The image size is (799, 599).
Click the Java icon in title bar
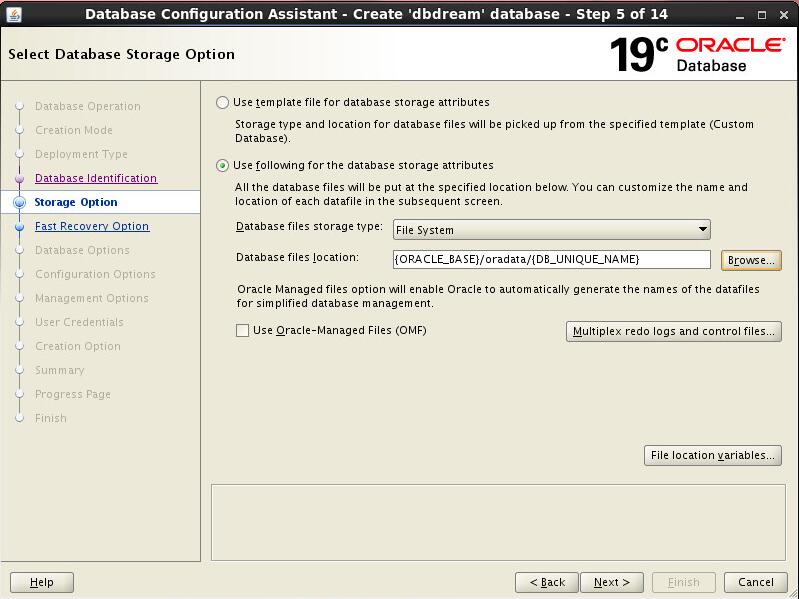[14, 13]
